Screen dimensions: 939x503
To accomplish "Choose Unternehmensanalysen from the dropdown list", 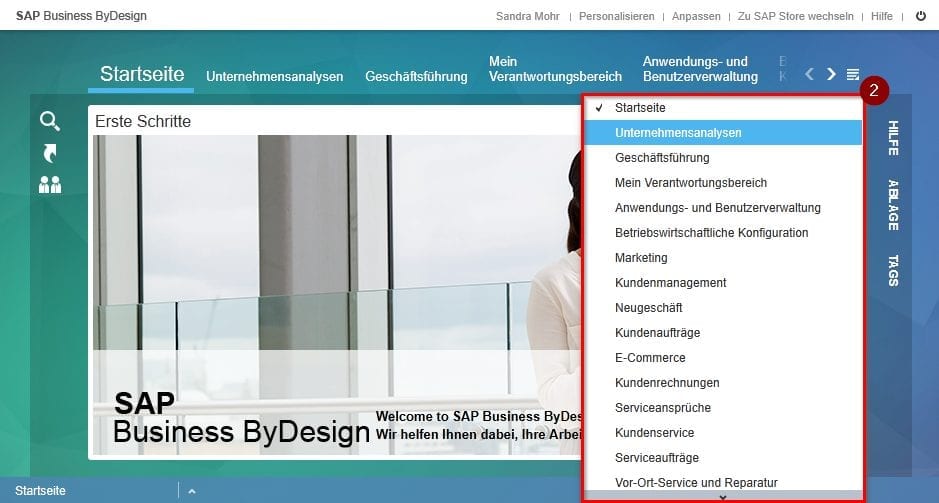I will [x=723, y=133].
